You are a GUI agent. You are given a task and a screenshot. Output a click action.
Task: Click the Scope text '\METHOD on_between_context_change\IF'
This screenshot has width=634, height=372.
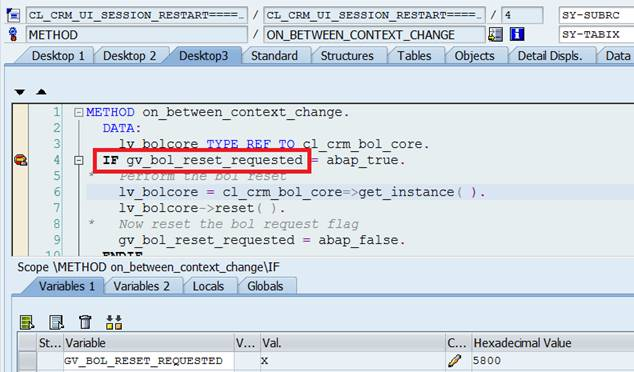[x=166, y=267]
